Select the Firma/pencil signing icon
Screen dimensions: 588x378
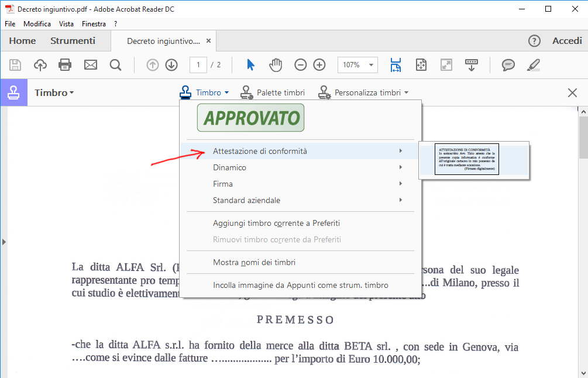click(x=533, y=65)
